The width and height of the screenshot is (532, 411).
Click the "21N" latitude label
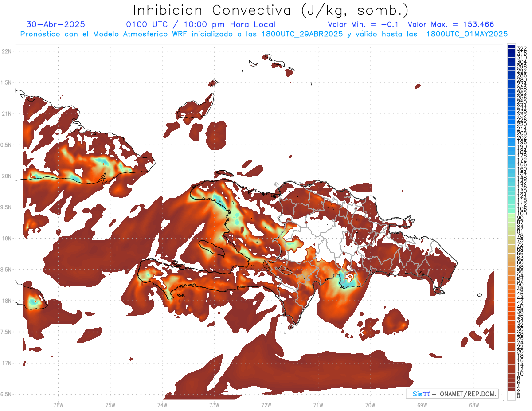click(7, 114)
